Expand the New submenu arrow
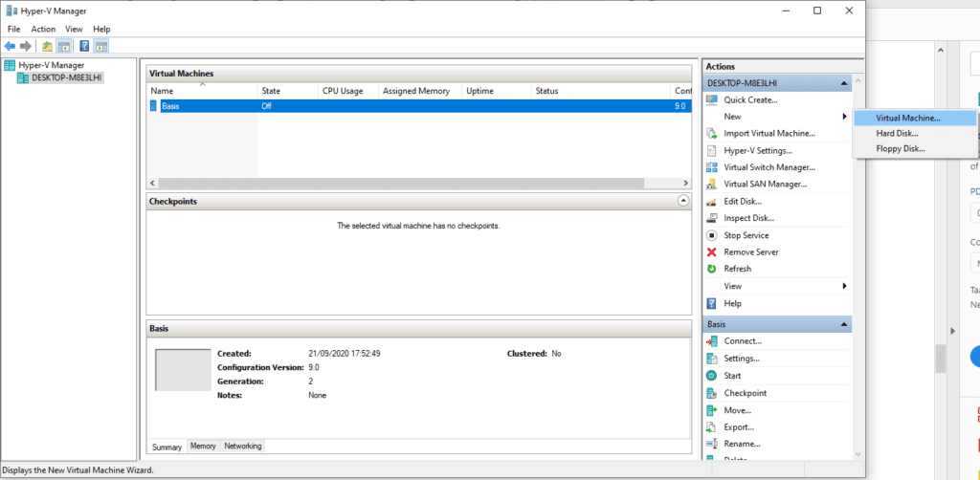The image size is (980, 480). pyautogui.click(x=844, y=116)
